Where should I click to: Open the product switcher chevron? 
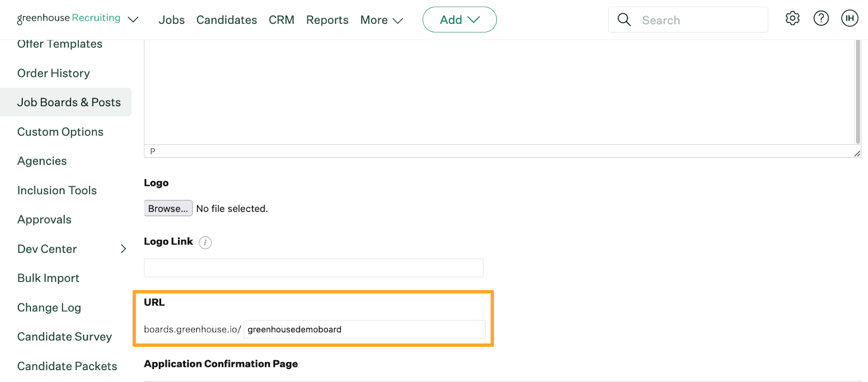pyautogui.click(x=133, y=20)
